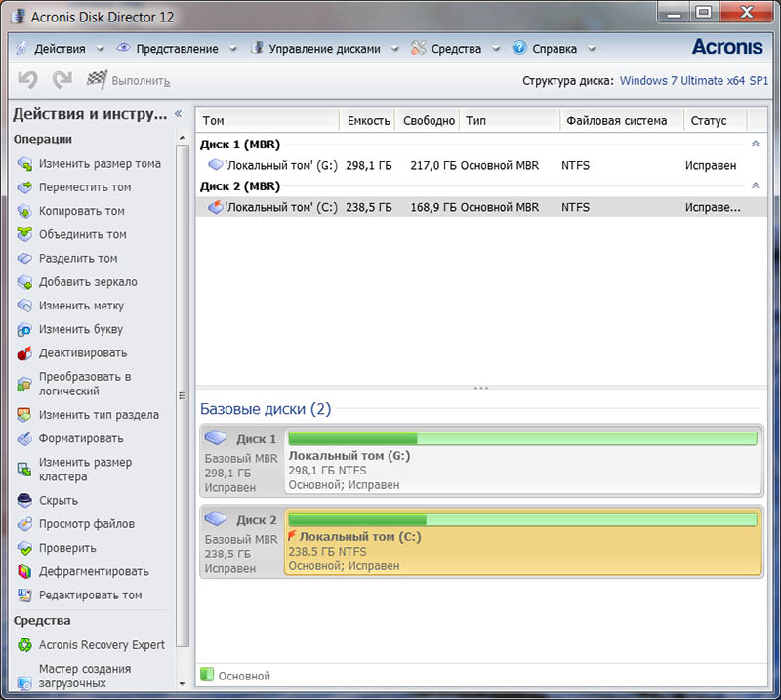Click the Split volume icon (Разделить том)

pyautogui.click(x=24, y=258)
